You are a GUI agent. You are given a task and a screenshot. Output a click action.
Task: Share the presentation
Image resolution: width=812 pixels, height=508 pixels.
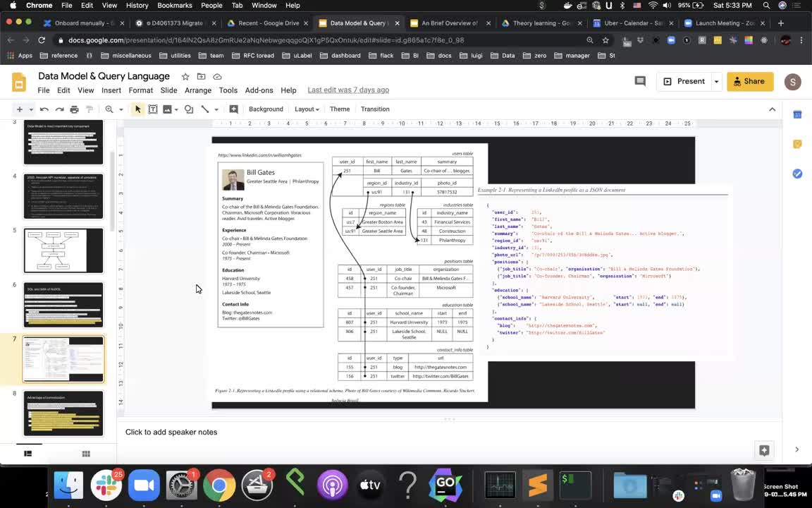click(x=750, y=81)
